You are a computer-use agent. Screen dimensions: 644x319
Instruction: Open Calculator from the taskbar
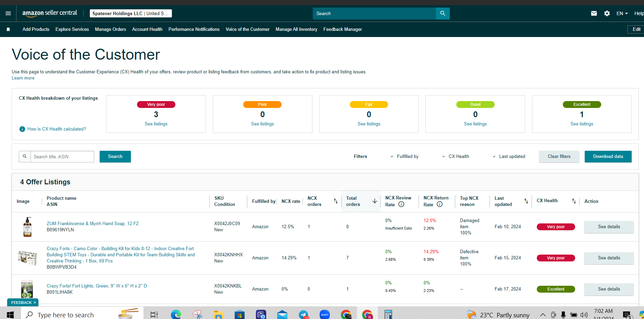388,314
